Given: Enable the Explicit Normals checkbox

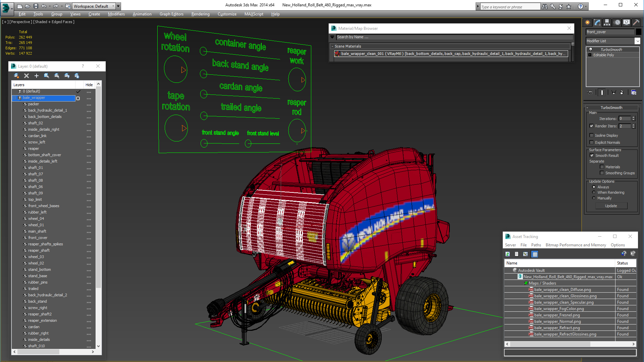Looking at the screenshot, I should pos(592,142).
